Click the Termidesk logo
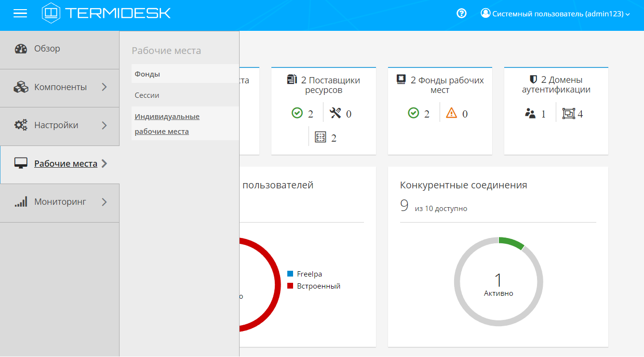This screenshot has height=357, width=644. pos(107,13)
